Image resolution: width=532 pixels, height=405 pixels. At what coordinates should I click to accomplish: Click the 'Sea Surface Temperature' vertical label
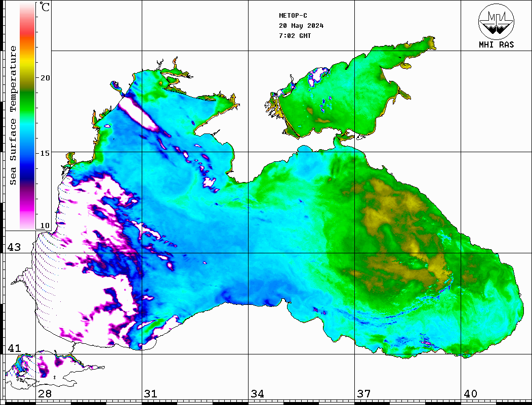click(13, 115)
